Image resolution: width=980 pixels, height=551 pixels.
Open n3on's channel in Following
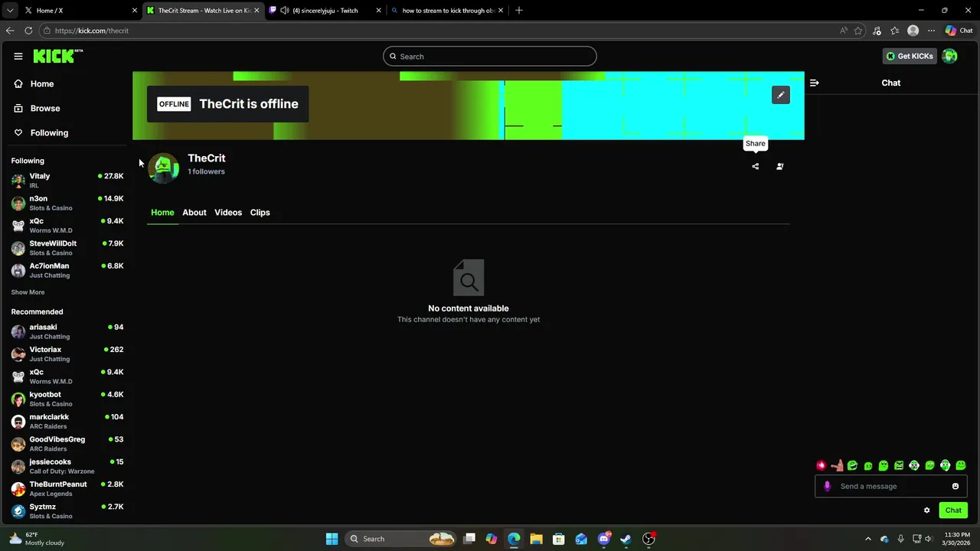coord(67,203)
